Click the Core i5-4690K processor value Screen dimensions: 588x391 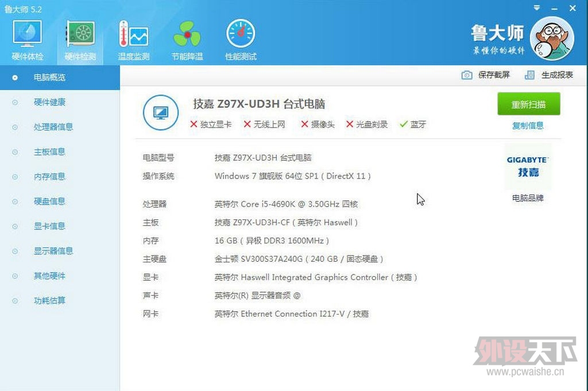point(286,204)
